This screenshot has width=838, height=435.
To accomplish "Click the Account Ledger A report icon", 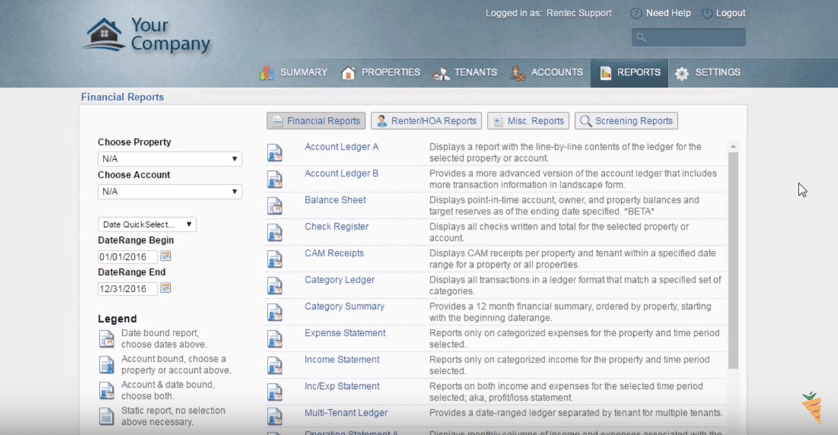I will tap(275, 153).
